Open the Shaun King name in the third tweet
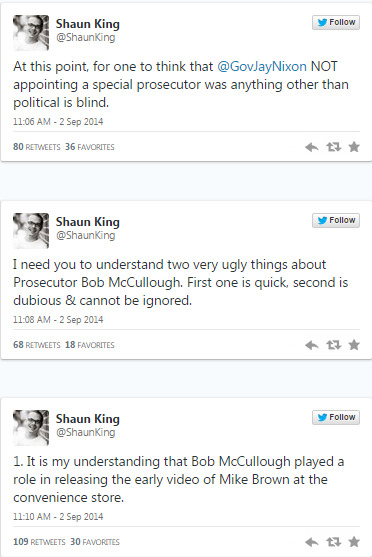The height and width of the screenshot is (557, 372). [x=87, y=418]
